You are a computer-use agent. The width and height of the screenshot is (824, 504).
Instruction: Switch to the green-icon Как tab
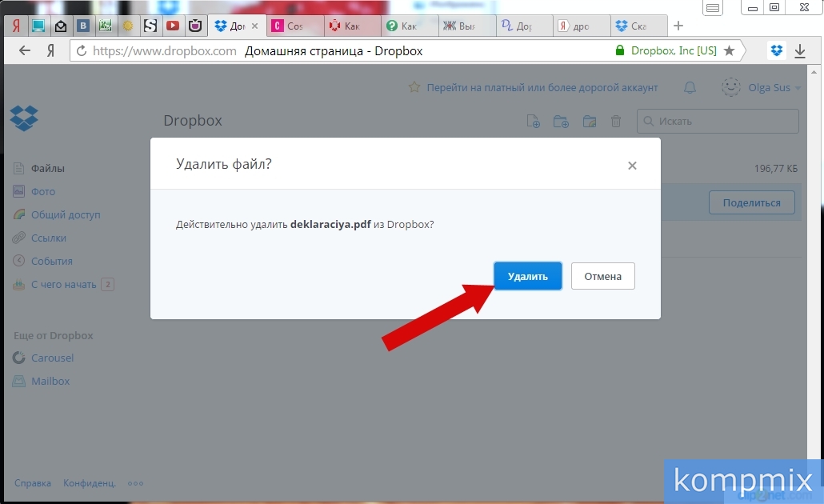(410, 26)
